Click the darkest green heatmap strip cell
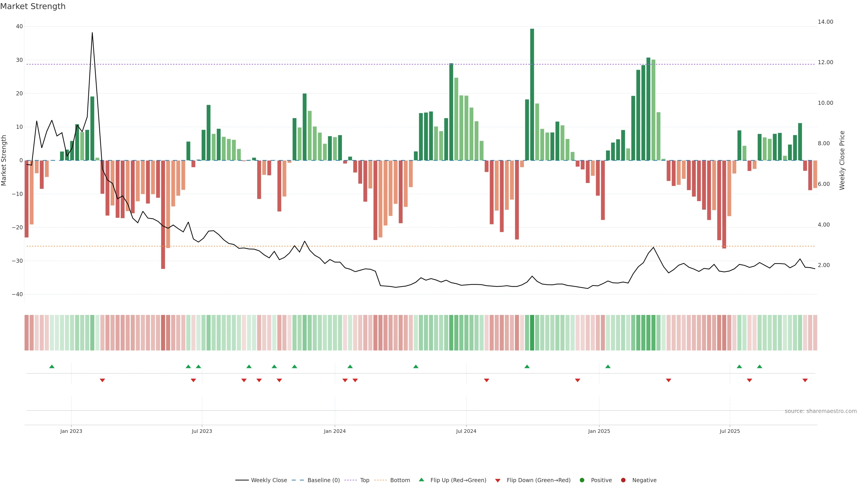Image resolution: width=868 pixels, height=488 pixels. (x=532, y=332)
